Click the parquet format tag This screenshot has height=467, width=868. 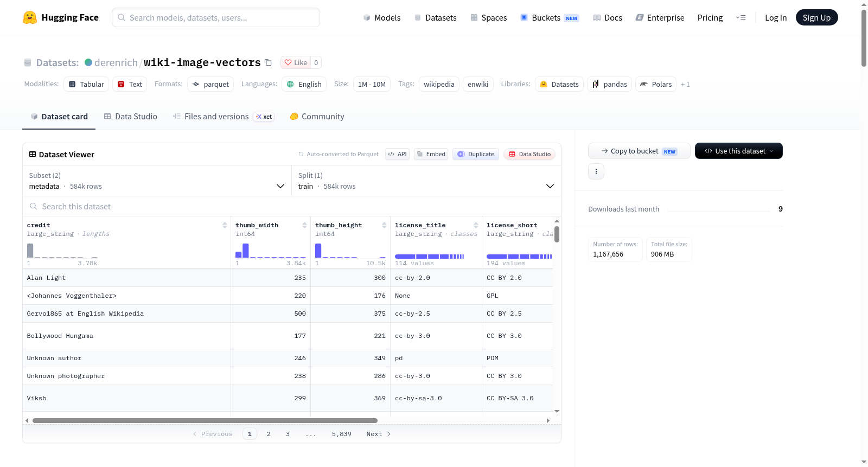click(210, 84)
